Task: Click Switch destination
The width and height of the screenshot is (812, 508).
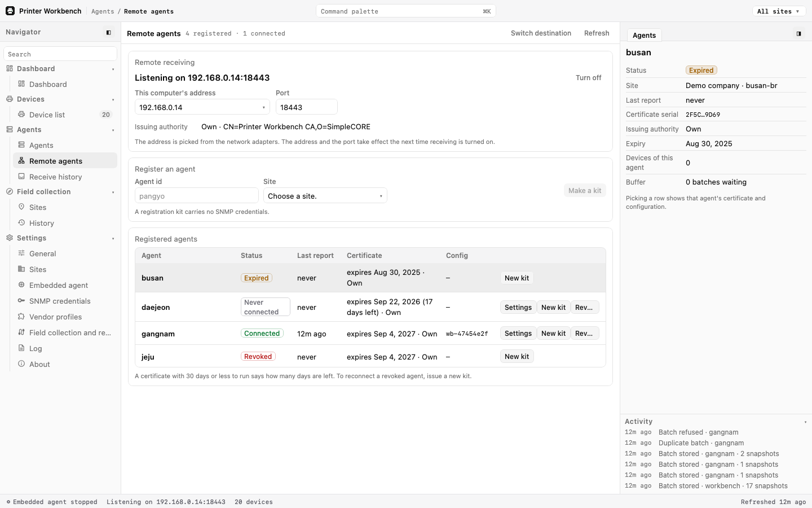Action: [541, 33]
